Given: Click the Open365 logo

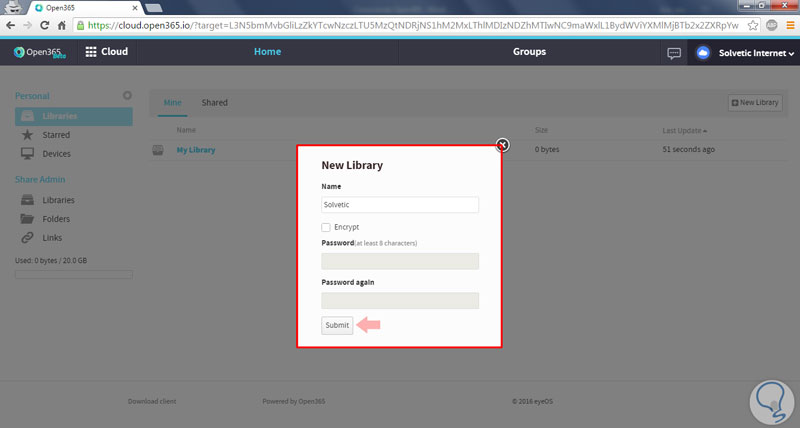Looking at the screenshot, I should (40, 53).
